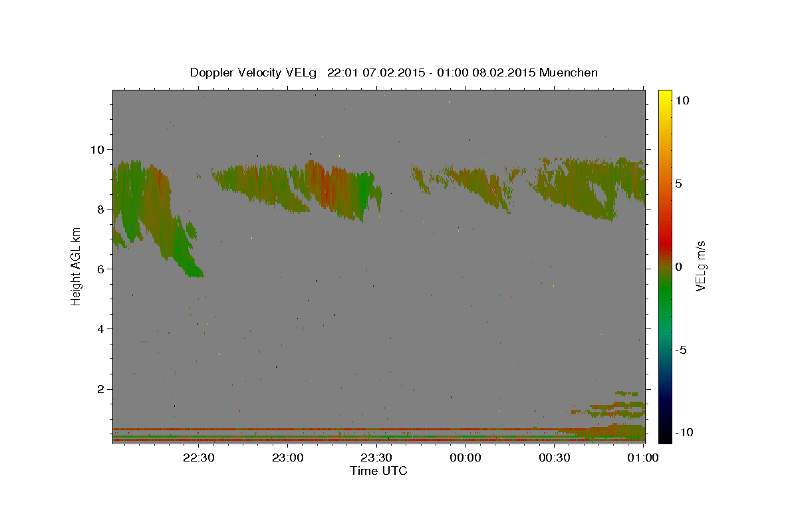
Task: Click the yellow top of the velocity colorbar
Action: click(x=665, y=96)
